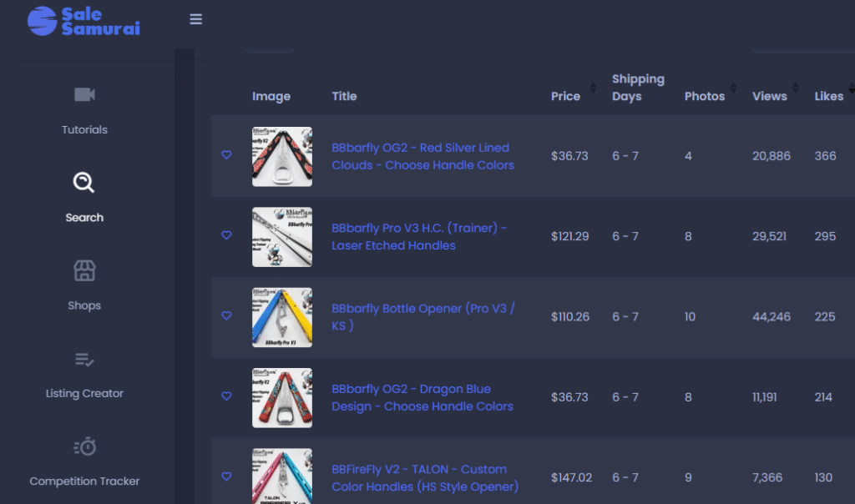Open the Pro V3 H.C. Trainer listing link
This screenshot has height=504, width=855.
tap(419, 236)
